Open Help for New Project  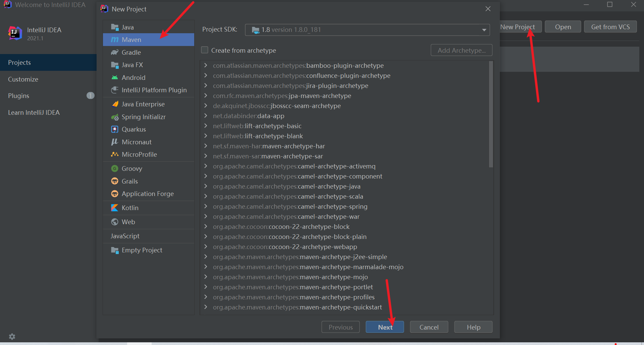tap(473, 327)
